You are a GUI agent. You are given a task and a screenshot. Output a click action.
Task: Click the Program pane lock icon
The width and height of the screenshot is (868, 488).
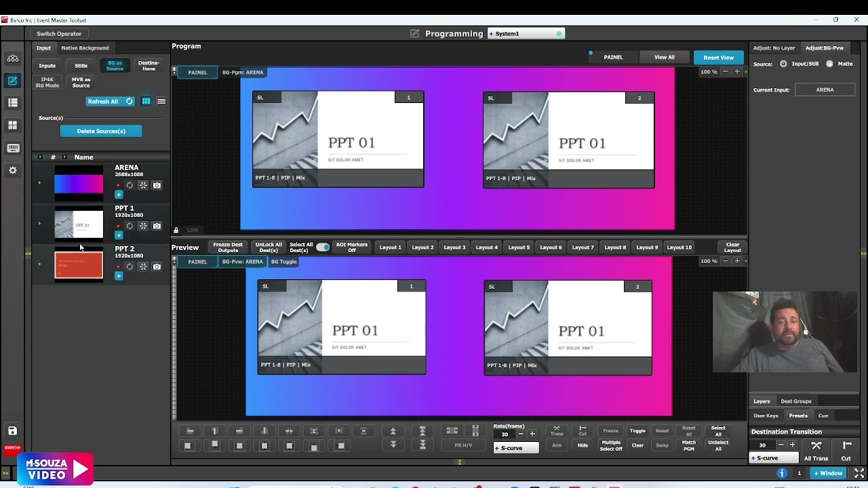tap(176, 230)
